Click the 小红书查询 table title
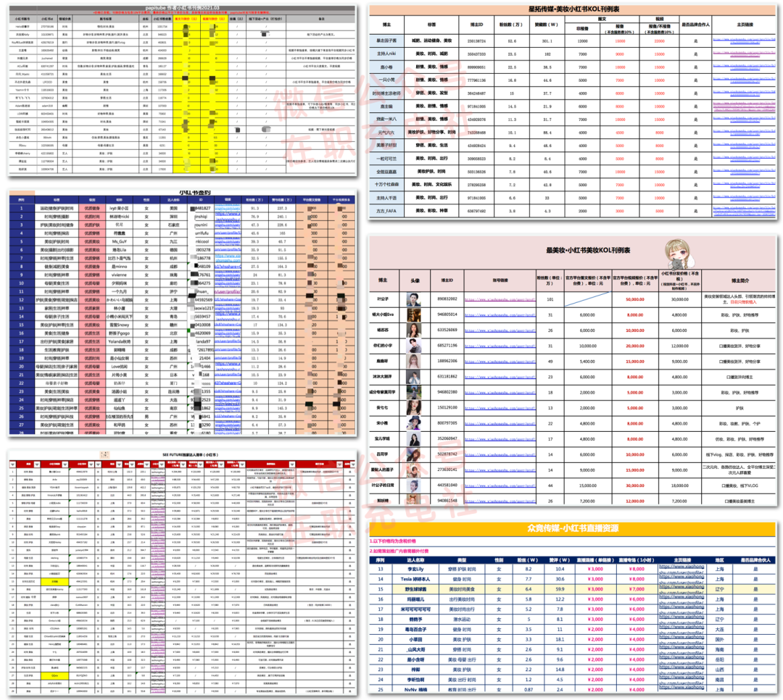The height and width of the screenshot is (700, 783). tap(195, 192)
